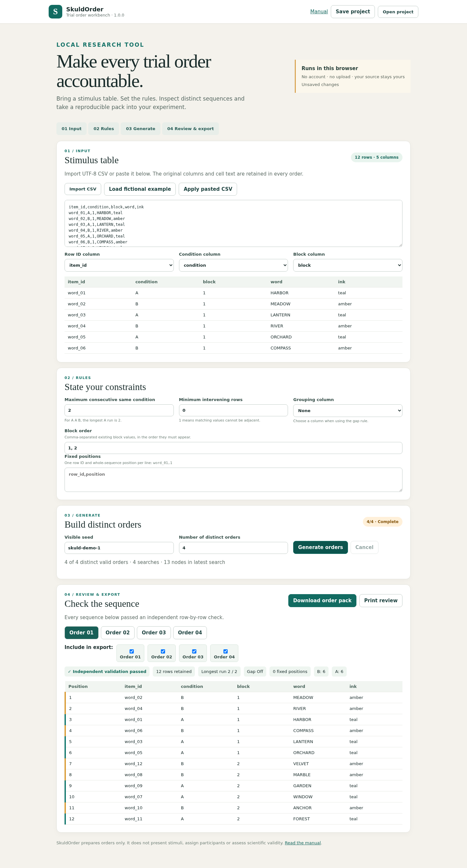467x868 pixels.
Task: Open the Condition column dropdown
Action: 233,265
